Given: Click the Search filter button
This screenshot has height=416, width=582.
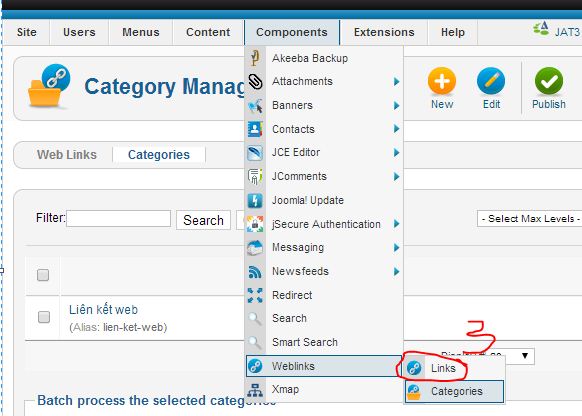Looking at the screenshot, I should tap(203, 220).
